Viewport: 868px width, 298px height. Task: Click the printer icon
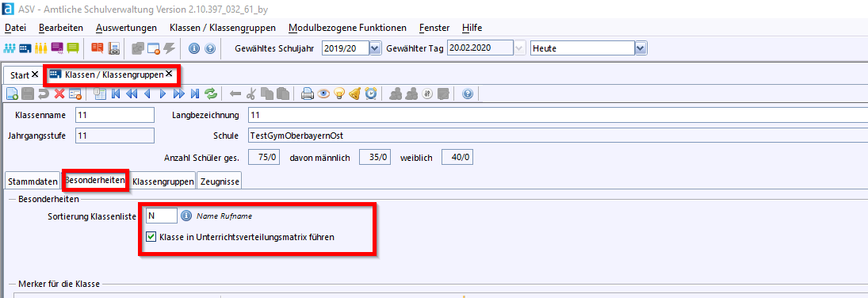(308, 94)
